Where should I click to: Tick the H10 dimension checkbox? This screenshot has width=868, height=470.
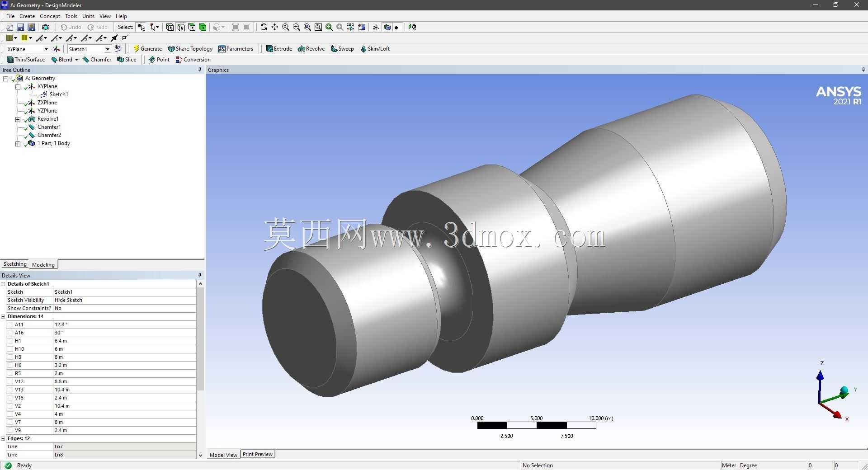[x=10, y=349]
